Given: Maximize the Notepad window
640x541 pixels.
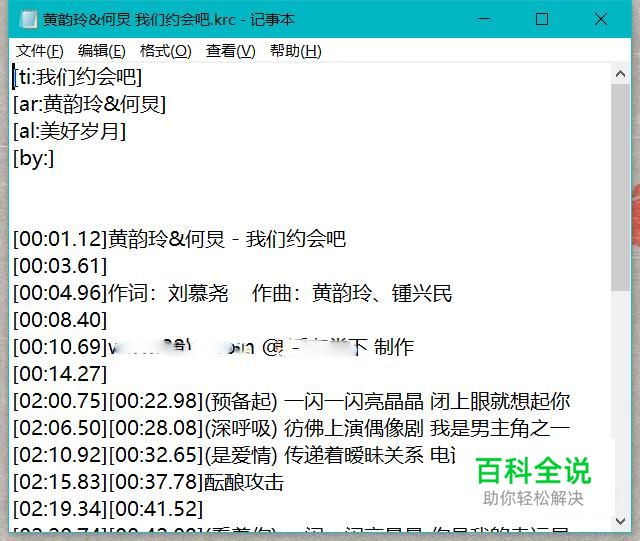Looking at the screenshot, I should point(542,19).
